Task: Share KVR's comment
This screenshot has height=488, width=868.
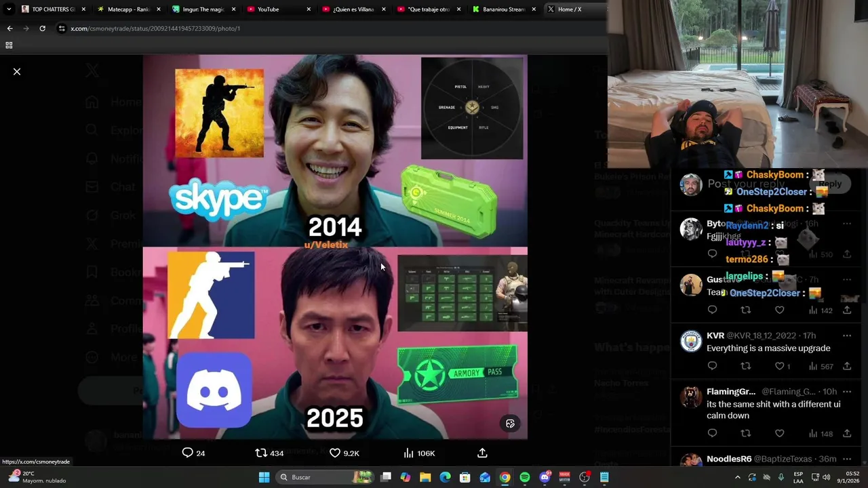Action: point(847,366)
